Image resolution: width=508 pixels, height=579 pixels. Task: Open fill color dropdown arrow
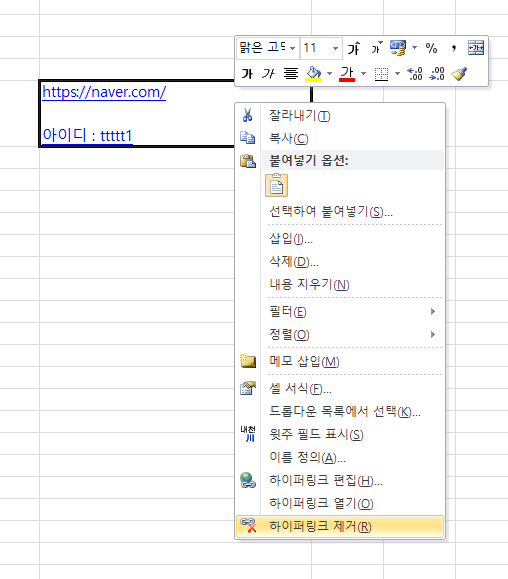(x=329, y=73)
